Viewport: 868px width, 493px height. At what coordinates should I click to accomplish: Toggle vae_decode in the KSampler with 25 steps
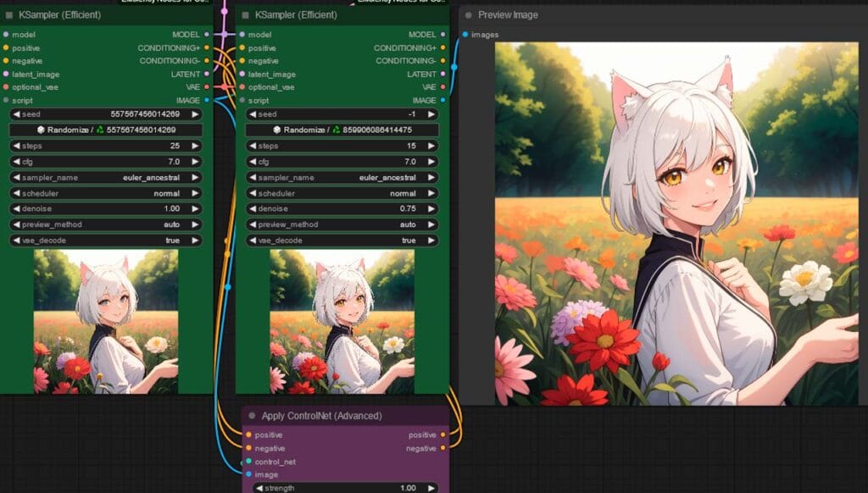pos(106,241)
